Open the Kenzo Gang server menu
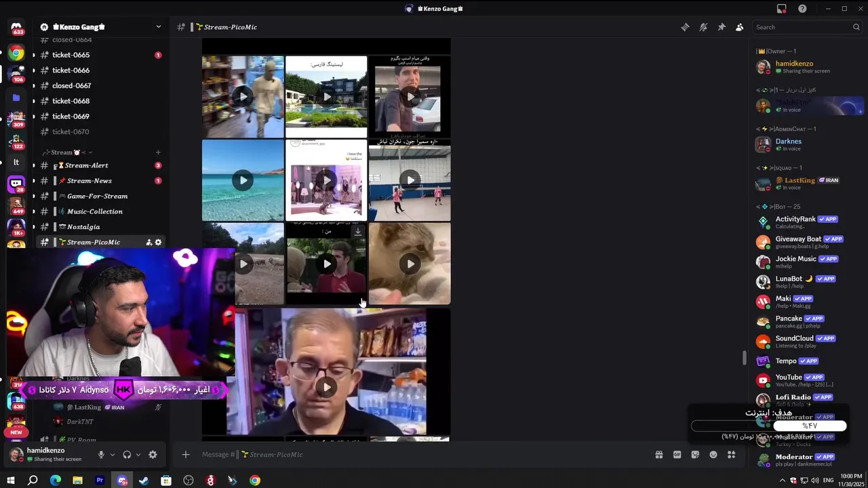 [101, 27]
